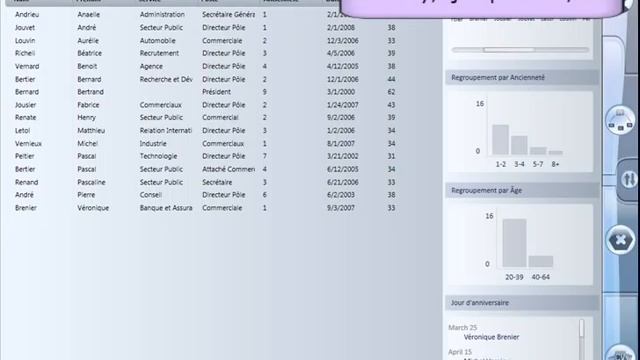
Task: Click the 20-39 bar in Âge chart
Action: point(514,243)
